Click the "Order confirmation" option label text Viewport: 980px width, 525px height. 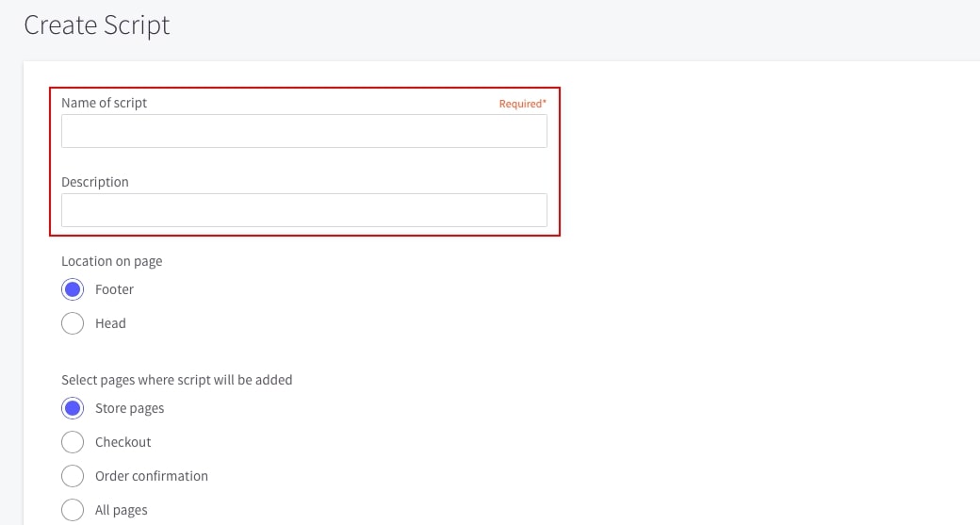tap(151, 476)
